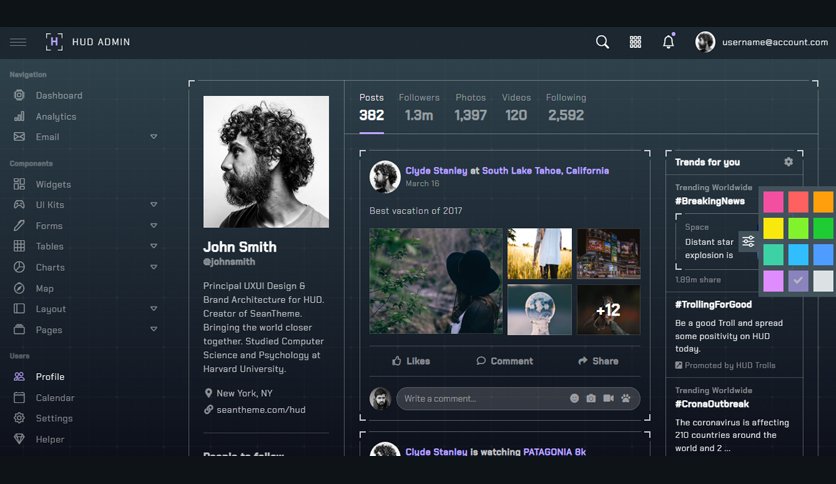Expand the Tables submenu arrow
This screenshot has height=484, width=836.
tap(154, 246)
